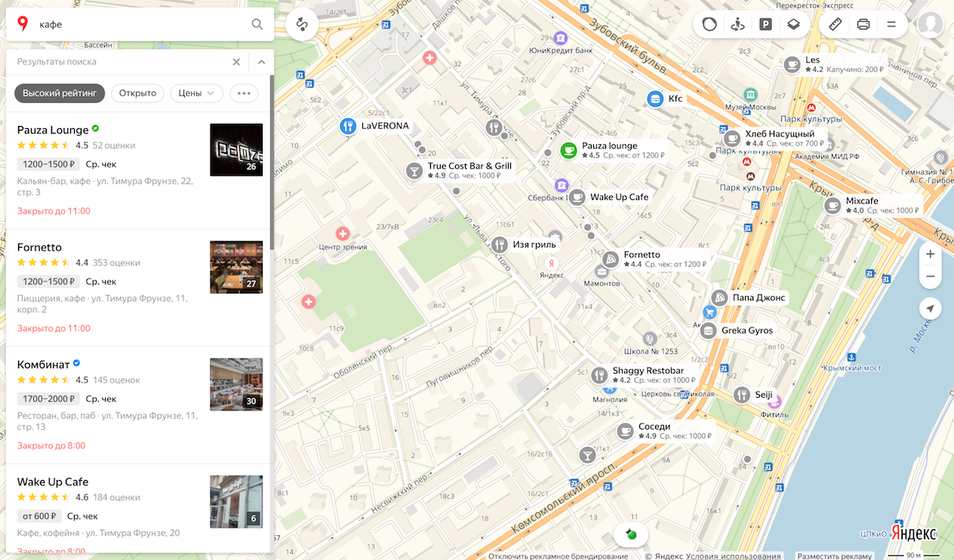
Task: Zoom in with the plus button
Action: (930, 254)
